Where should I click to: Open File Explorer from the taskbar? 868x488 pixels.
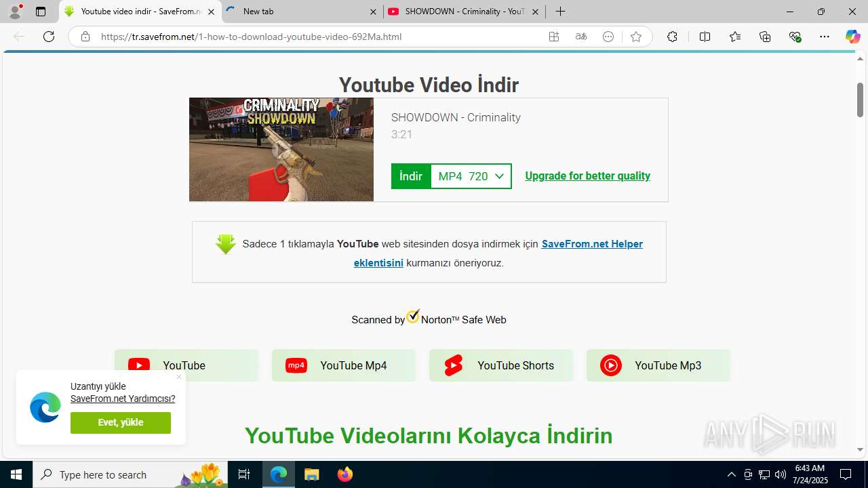311,474
